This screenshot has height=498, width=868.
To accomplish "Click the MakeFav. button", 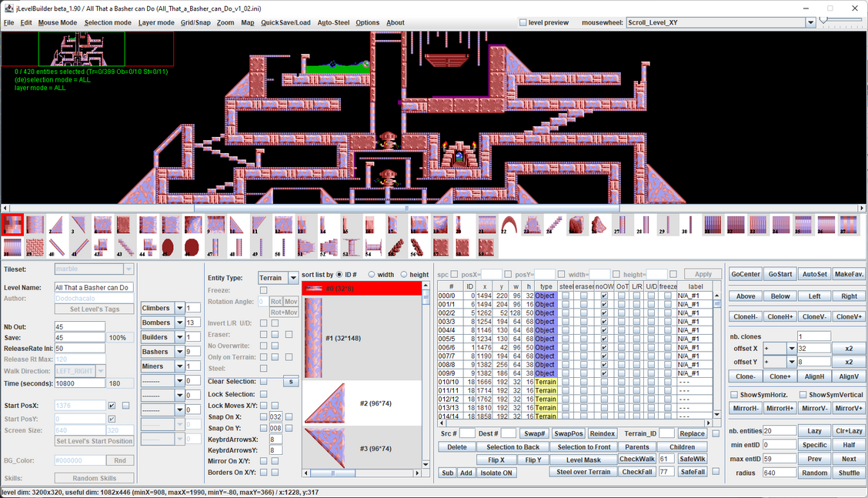I will coord(849,274).
